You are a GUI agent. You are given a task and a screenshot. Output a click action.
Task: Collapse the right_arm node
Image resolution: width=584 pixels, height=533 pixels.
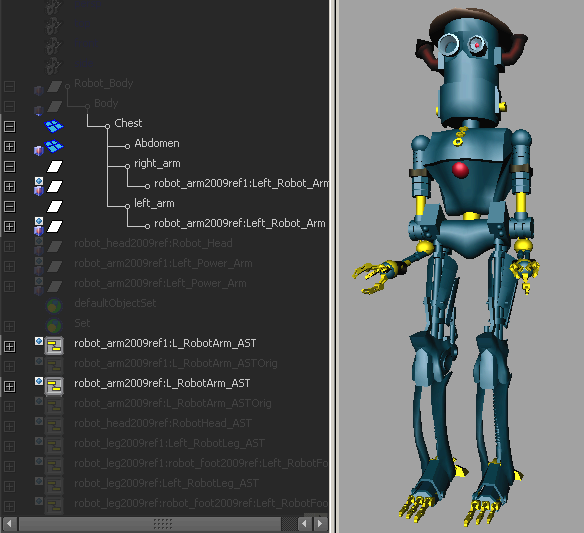click(9, 166)
